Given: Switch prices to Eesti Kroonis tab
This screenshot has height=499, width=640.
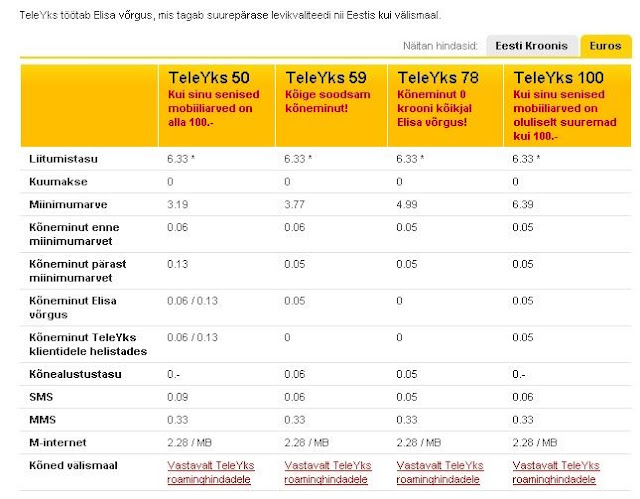Looking at the screenshot, I should click(531, 46).
